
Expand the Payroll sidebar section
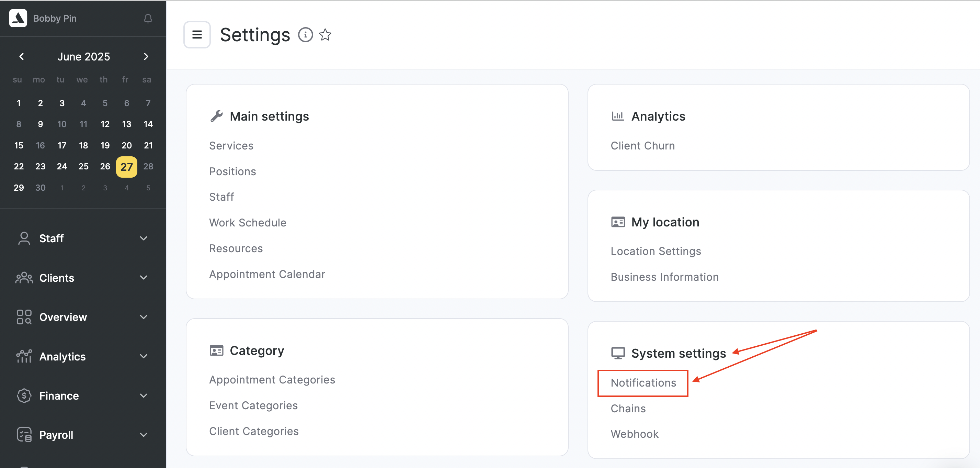(144, 435)
